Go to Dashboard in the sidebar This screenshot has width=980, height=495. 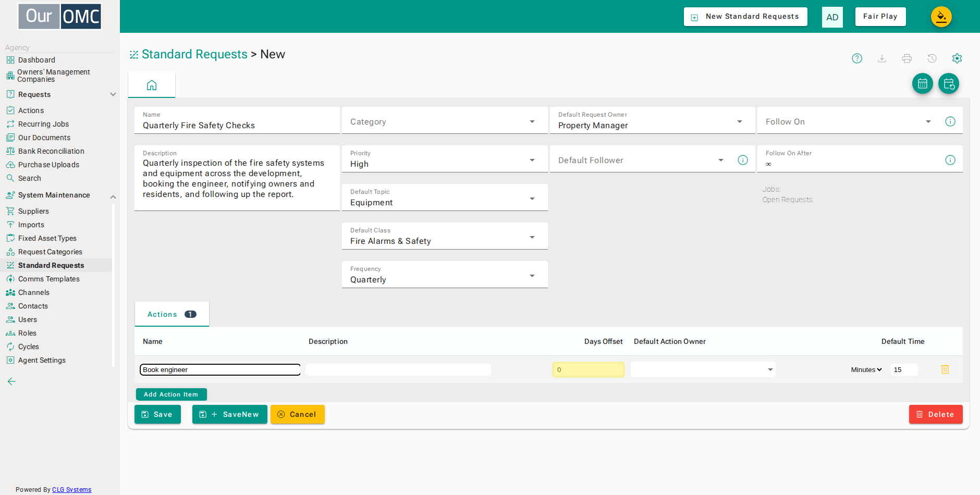coord(36,60)
